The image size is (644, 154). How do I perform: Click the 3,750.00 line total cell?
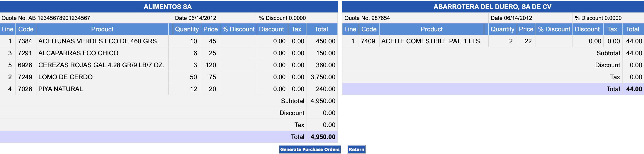coord(323,77)
